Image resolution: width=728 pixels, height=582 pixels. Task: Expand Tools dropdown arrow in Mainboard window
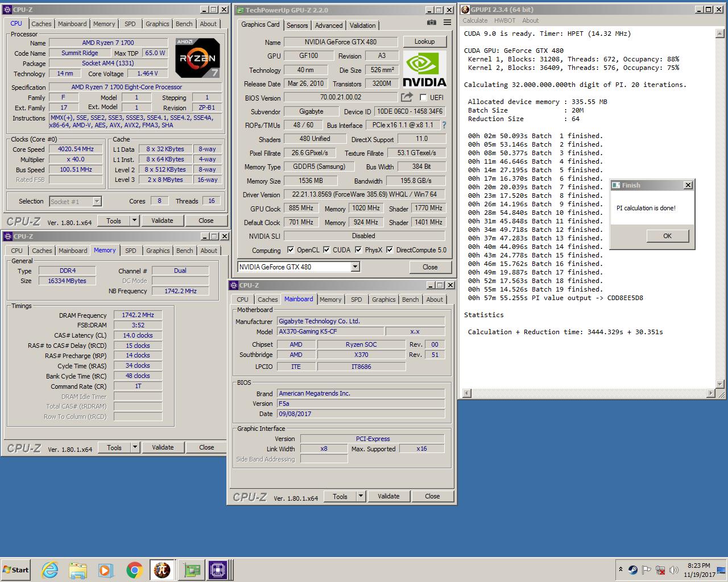(361, 496)
